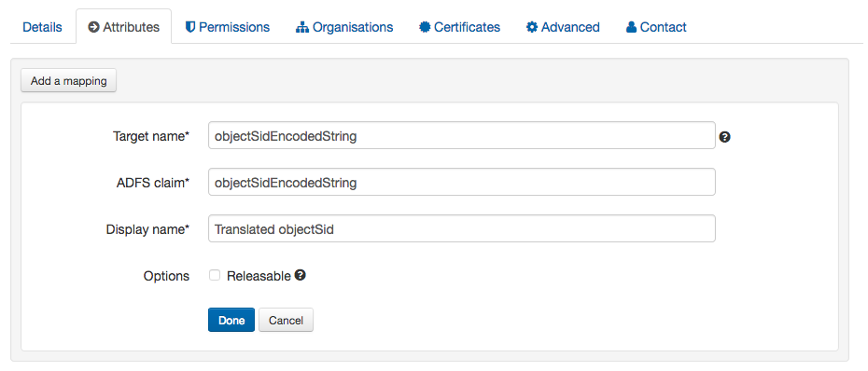Click the Add a mapping button
Viewport: 868px width, 371px height.
69,81
